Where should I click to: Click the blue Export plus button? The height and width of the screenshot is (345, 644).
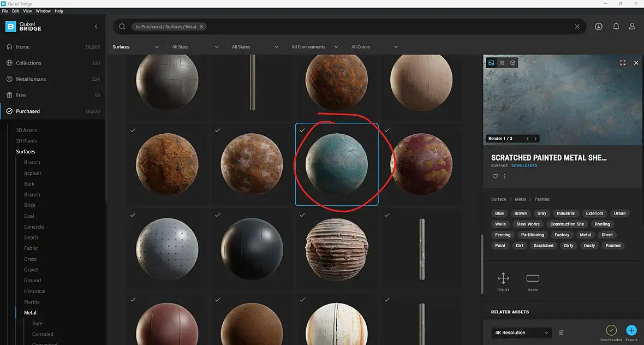(631, 330)
